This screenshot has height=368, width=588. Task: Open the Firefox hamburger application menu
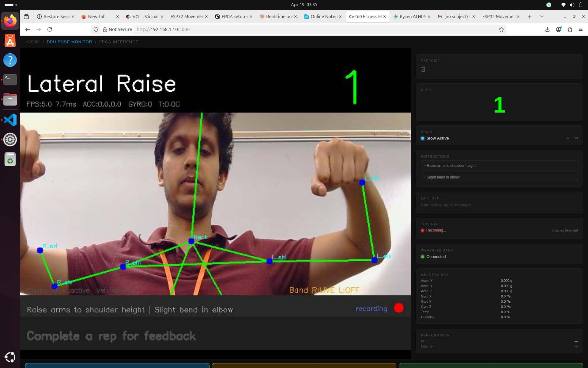tap(580, 29)
